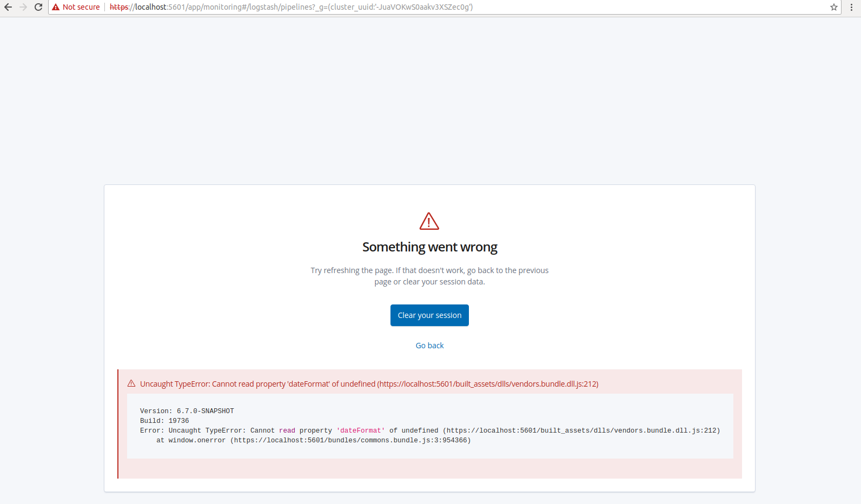
Task: Bookmark this page with the star icon
Action: coord(834,7)
